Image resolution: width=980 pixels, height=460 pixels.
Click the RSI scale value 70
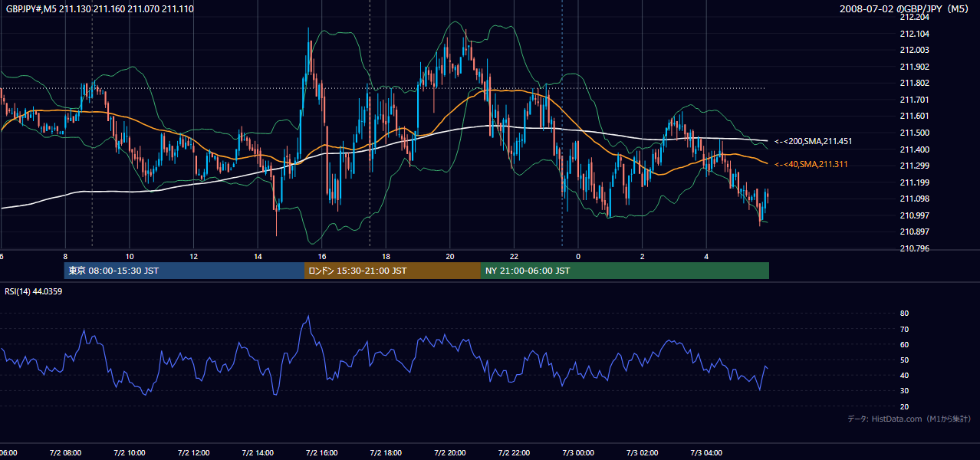[x=904, y=329]
